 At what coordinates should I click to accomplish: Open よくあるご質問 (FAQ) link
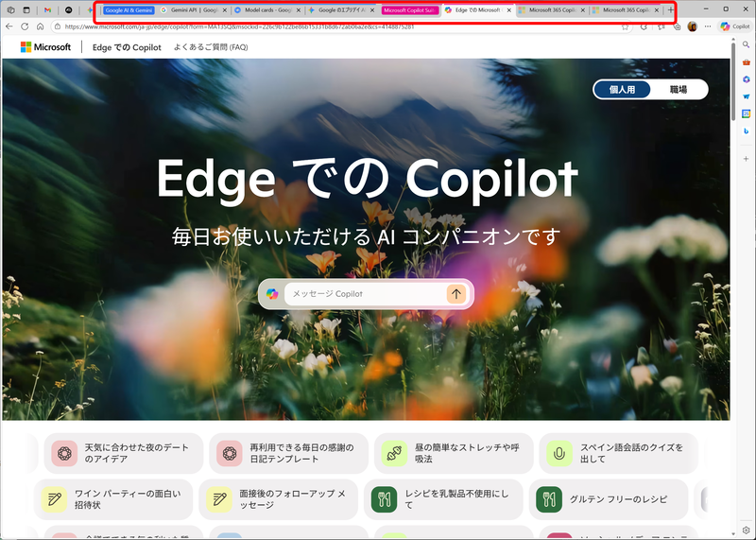[x=211, y=47]
